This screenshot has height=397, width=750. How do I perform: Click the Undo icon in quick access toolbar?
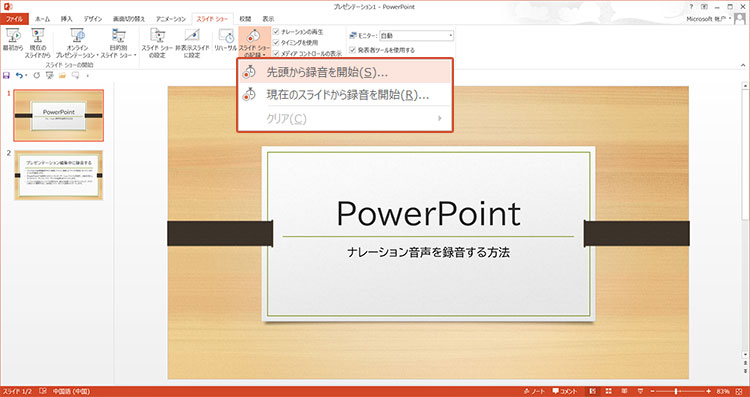19,76
